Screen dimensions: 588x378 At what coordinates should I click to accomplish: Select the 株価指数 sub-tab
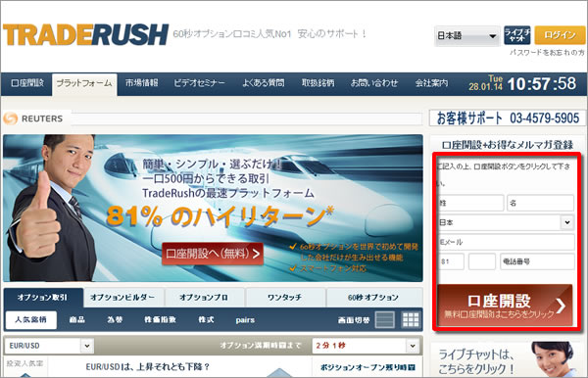[160, 320]
